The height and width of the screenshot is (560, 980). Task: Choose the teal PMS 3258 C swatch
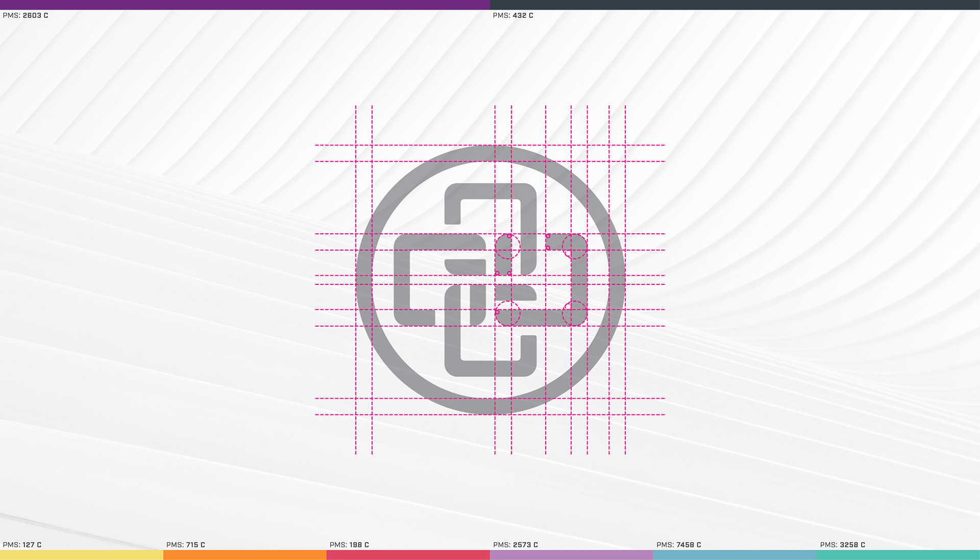click(898, 555)
